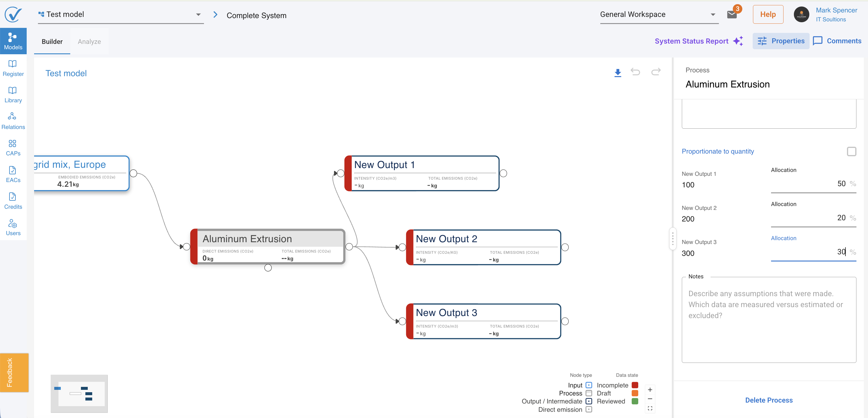Viewport: 868px width, 418px height.
Task: Click the New Output 2 allocation field
Action: pyautogui.click(x=813, y=218)
